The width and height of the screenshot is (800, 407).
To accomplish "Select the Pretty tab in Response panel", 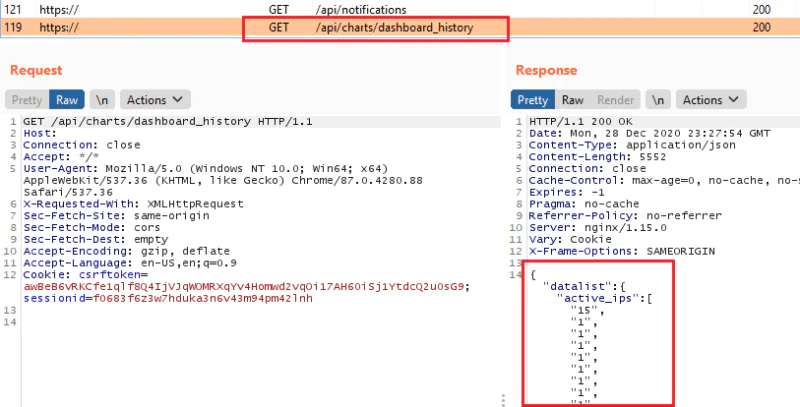I will (533, 100).
